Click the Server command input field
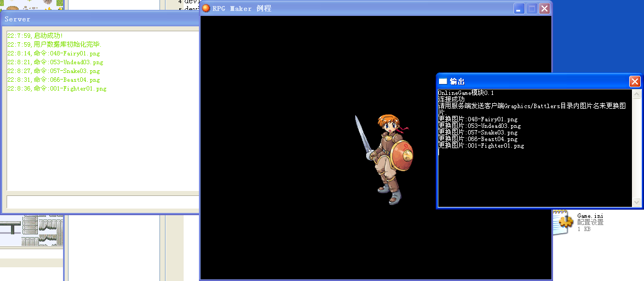Viewport: 644px width, 281px height. (102, 201)
